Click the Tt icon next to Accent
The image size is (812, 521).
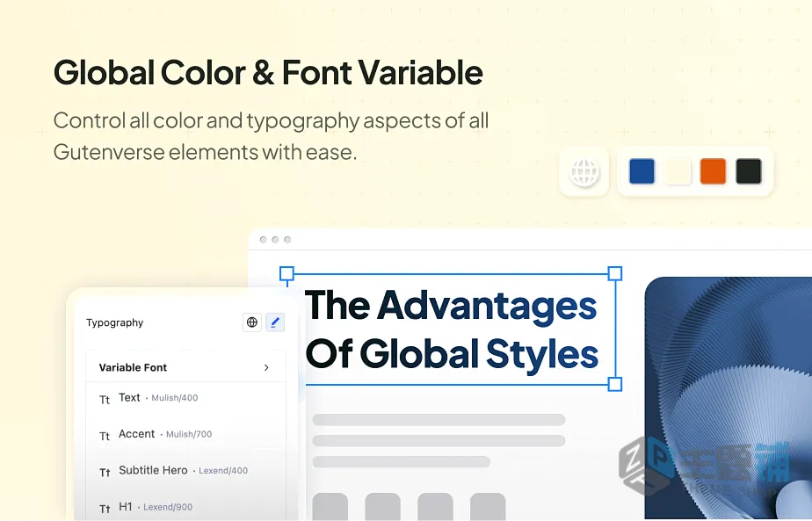[x=105, y=436]
